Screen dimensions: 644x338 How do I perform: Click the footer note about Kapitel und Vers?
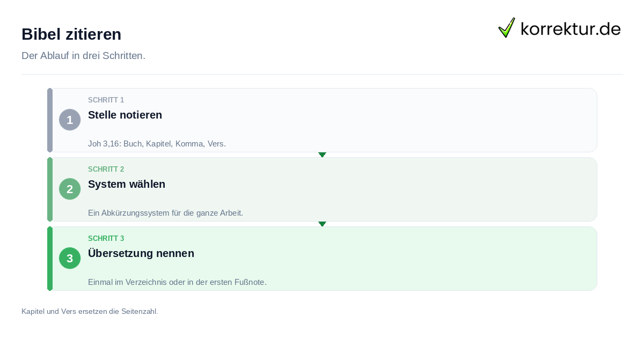(90, 311)
